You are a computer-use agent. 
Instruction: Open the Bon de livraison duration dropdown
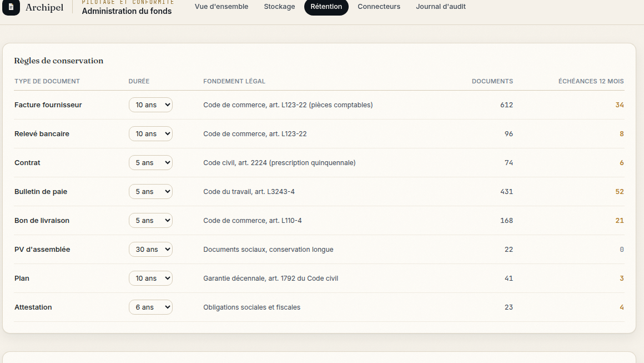pyautogui.click(x=151, y=220)
